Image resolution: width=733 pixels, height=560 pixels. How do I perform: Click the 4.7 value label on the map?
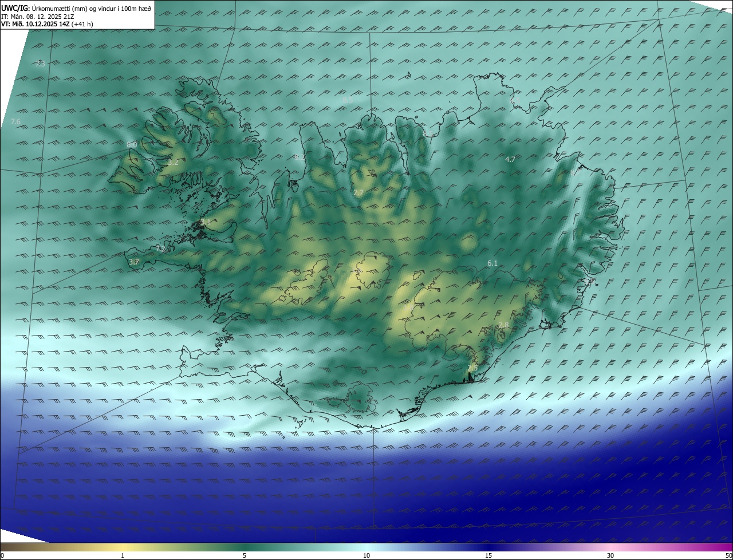(510, 159)
